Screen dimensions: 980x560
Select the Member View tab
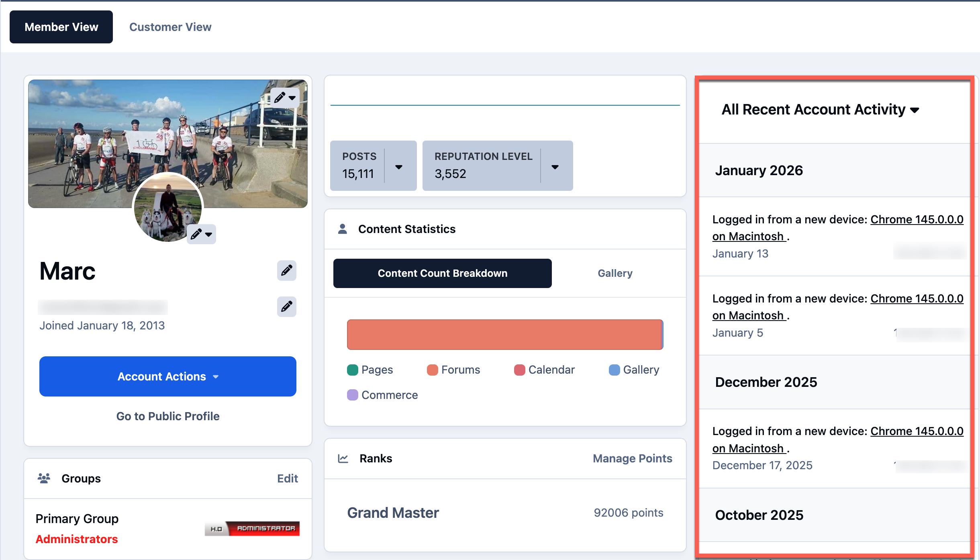[x=61, y=27]
